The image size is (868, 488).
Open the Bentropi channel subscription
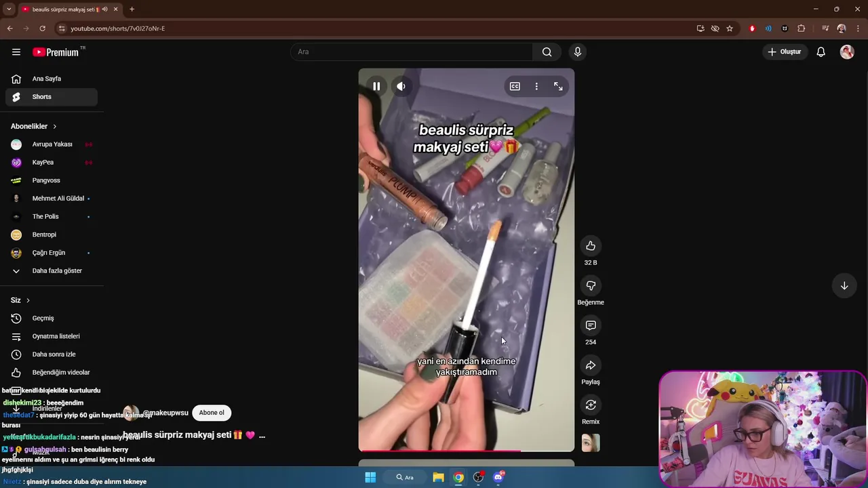pos(52,235)
